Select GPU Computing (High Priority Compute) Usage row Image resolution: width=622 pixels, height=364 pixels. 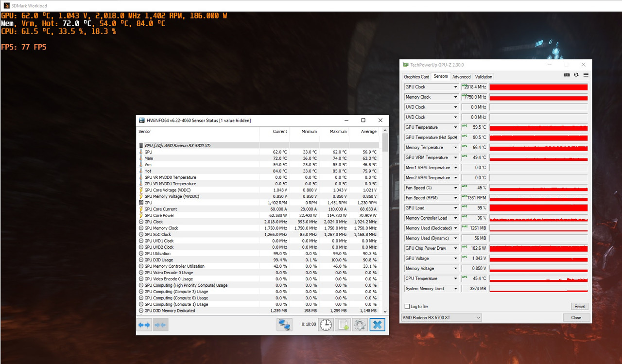pyautogui.click(x=259, y=285)
